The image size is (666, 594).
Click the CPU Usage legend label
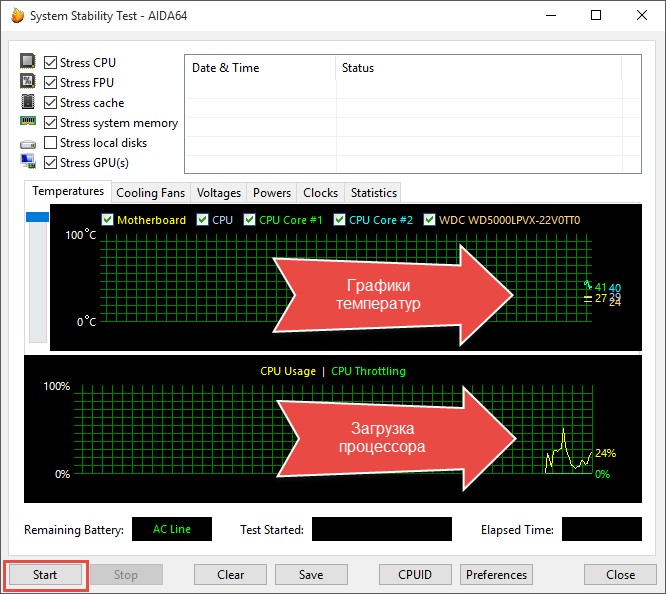288,371
